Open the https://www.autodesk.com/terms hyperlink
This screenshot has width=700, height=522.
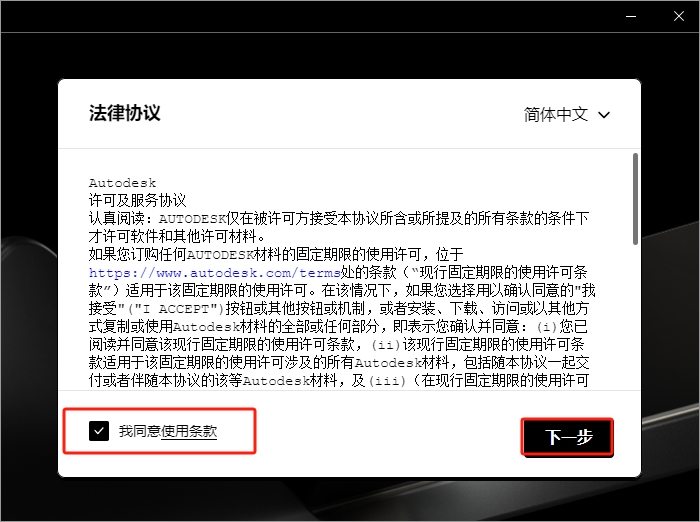click(165, 271)
